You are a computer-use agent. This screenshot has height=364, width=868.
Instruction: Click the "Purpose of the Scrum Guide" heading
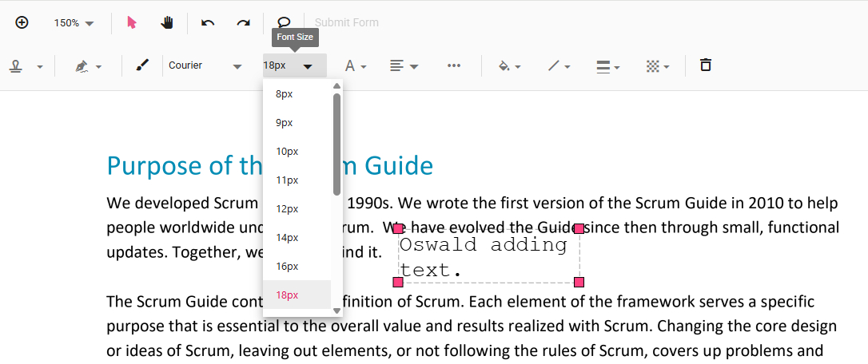click(269, 166)
